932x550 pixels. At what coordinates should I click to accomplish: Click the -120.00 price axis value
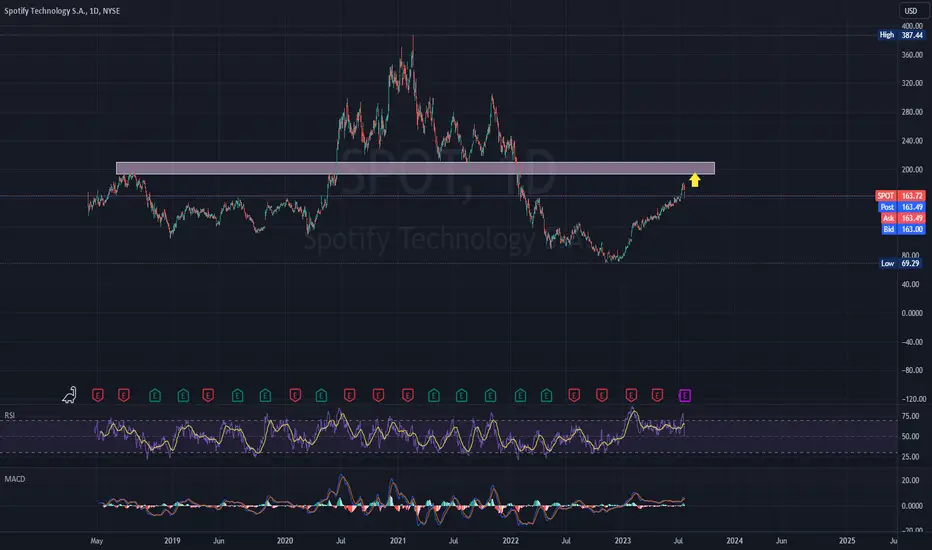914,398
